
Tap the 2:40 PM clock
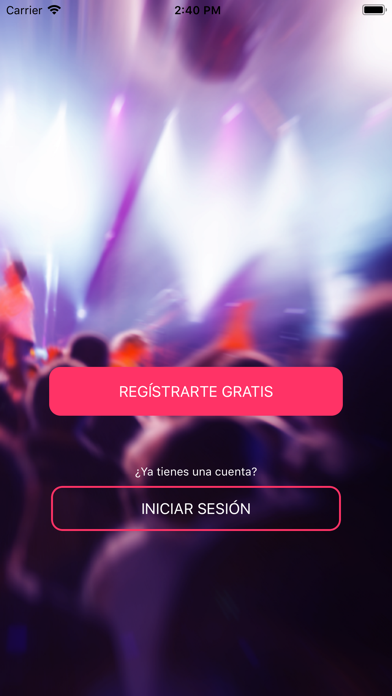point(197,10)
